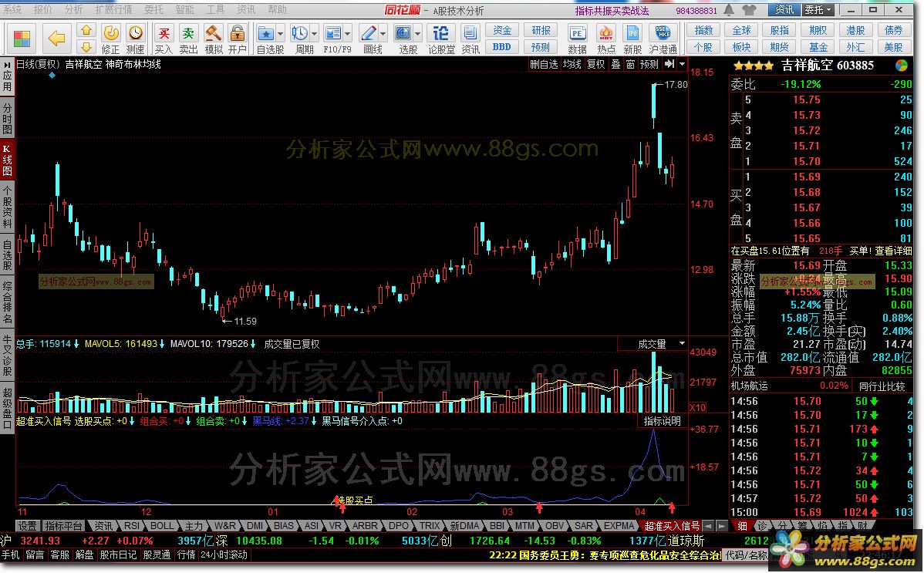Click the 修正 refresh icon
The image size is (924, 573).
click(x=111, y=33)
